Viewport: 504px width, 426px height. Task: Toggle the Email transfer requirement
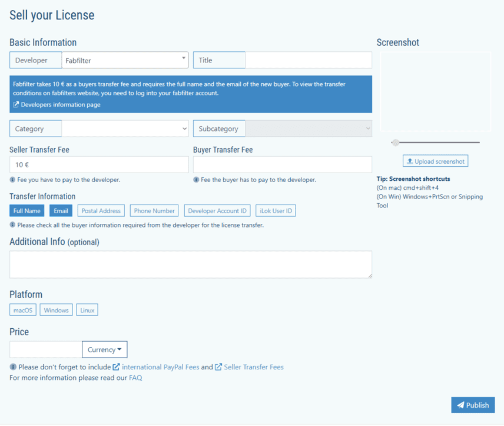(61, 211)
